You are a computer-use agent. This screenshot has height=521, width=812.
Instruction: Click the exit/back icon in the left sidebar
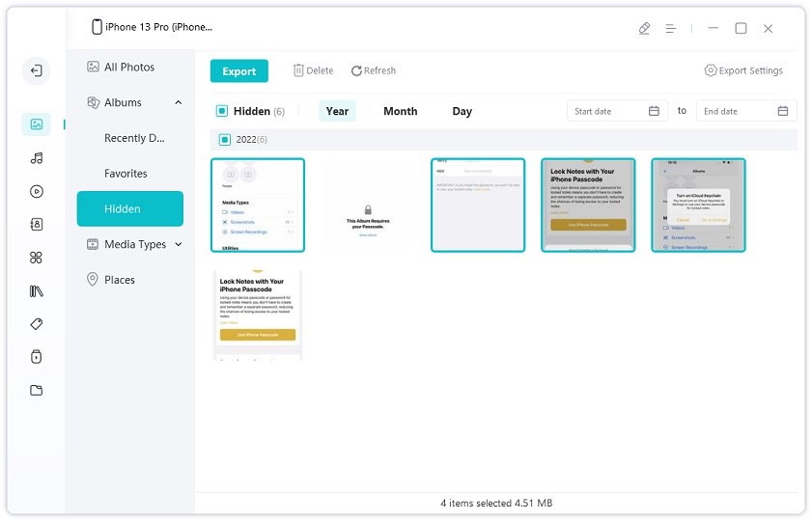(37, 70)
